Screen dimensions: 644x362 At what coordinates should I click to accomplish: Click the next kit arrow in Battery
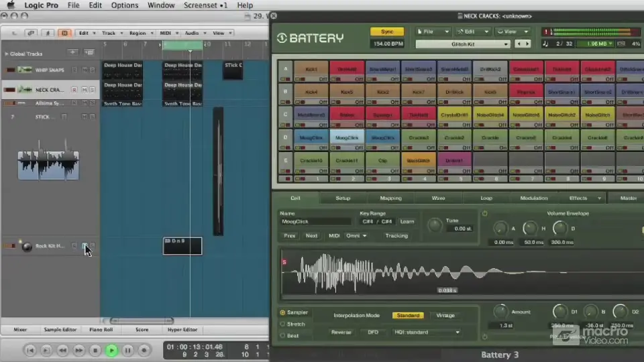click(527, 44)
